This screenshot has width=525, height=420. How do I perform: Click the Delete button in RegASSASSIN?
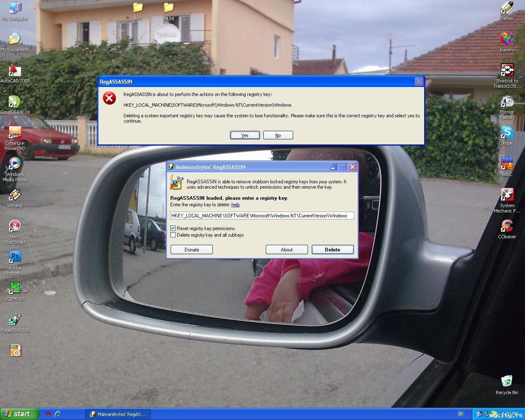click(333, 250)
